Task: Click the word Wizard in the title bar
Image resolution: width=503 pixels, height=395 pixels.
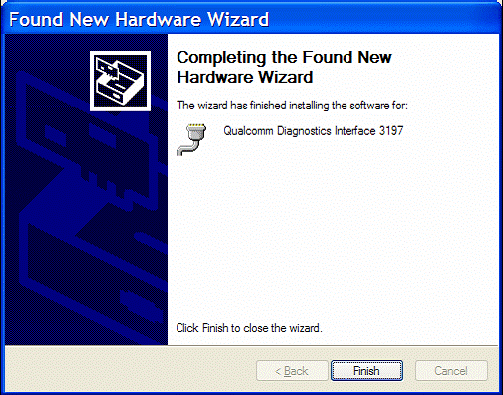Action: 238,19
